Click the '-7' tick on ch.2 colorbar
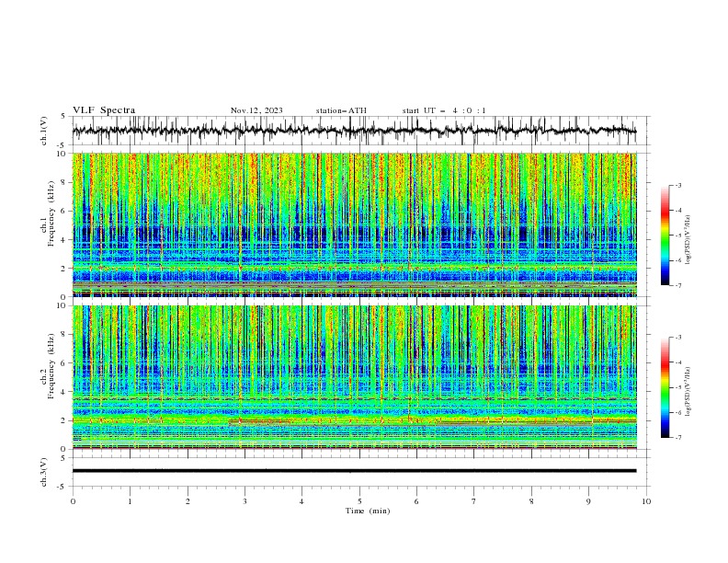Screen dimensions: 728x563 click(677, 437)
